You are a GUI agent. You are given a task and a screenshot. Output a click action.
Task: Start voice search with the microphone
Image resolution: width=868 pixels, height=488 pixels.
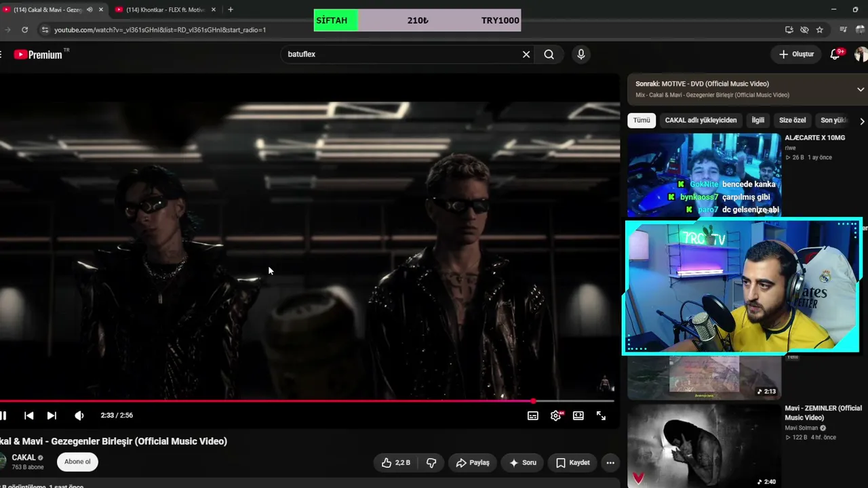click(581, 54)
